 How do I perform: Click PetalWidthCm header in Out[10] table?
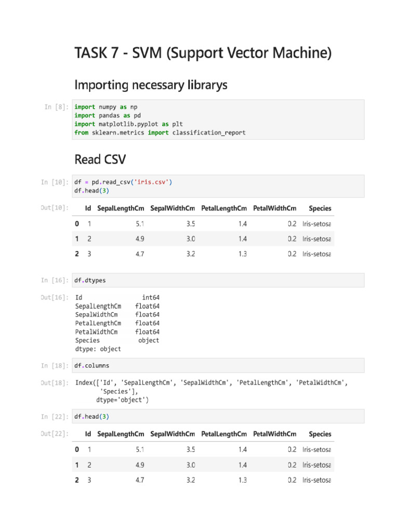(275, 208)
